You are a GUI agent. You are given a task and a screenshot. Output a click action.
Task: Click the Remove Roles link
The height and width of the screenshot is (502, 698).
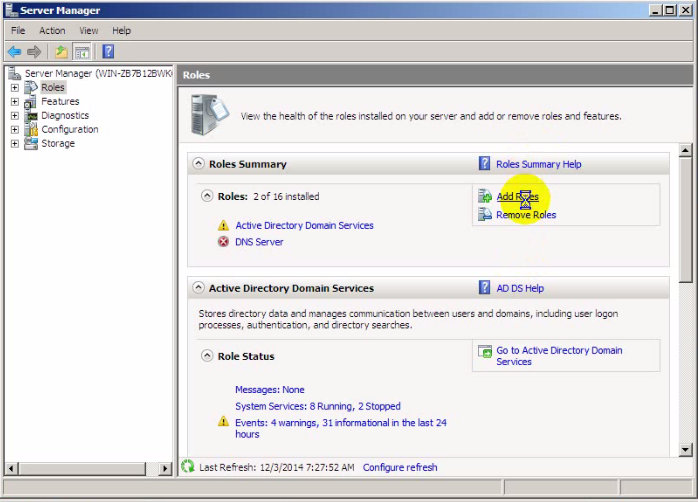click(526, 215)
